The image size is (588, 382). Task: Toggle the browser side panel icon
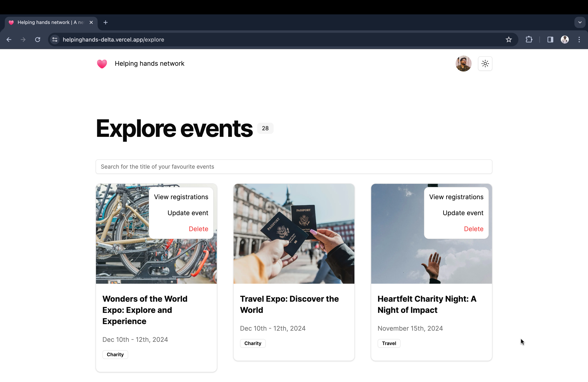550,40
